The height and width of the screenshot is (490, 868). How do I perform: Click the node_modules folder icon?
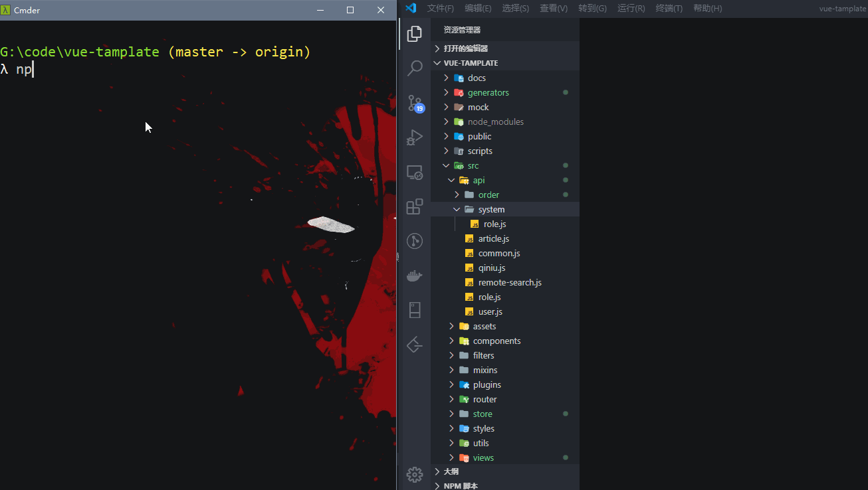click(x=459, y=122)
